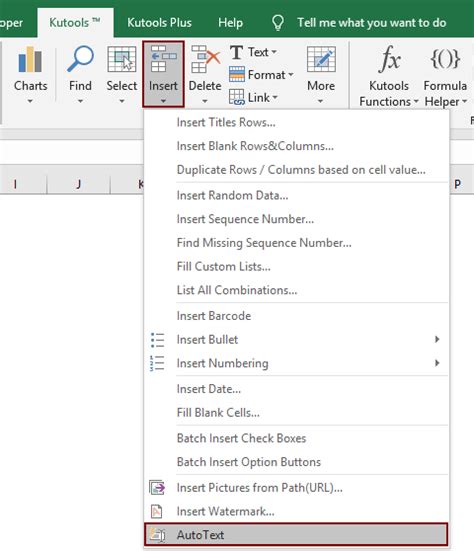Switch to the Kutools Plus tab

coord(159,23)
